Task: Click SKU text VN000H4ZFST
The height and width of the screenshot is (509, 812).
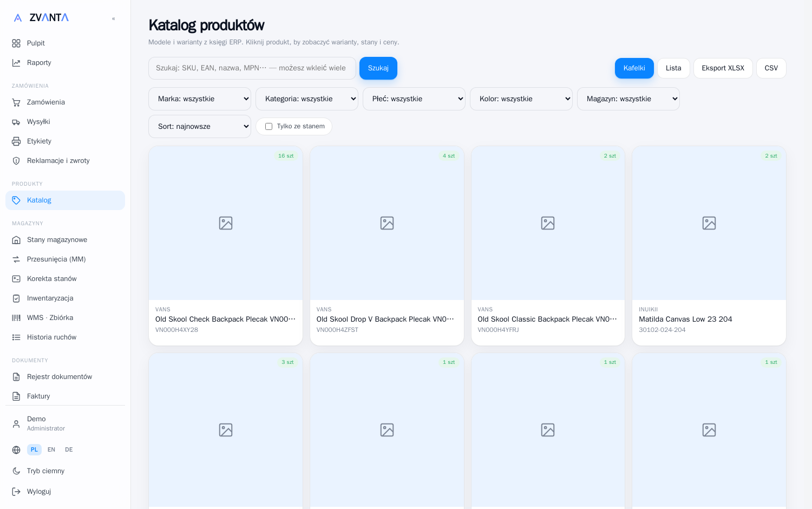Action: [x=337, y=330]
